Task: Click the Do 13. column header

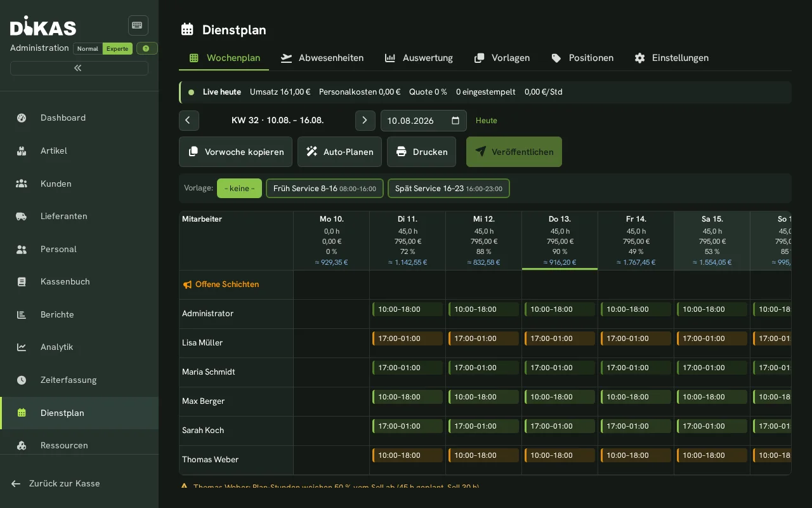Action: click(560, 241)
